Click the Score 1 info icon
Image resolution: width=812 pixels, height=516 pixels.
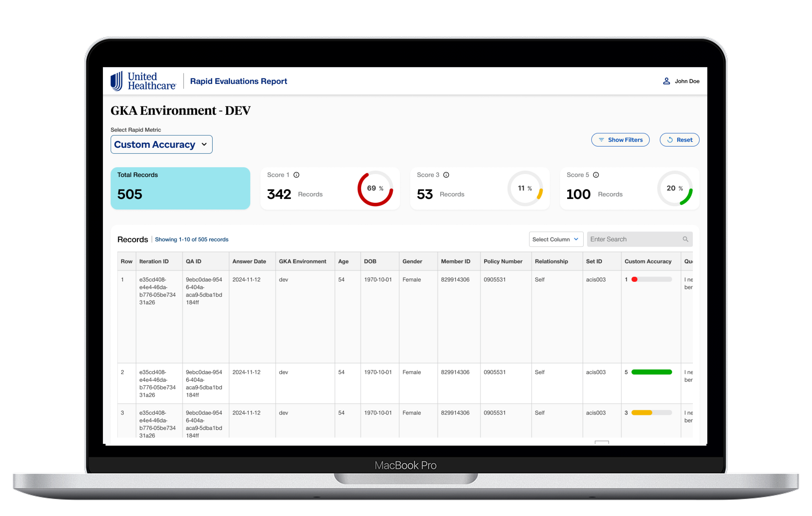click(x=296, y=175)
